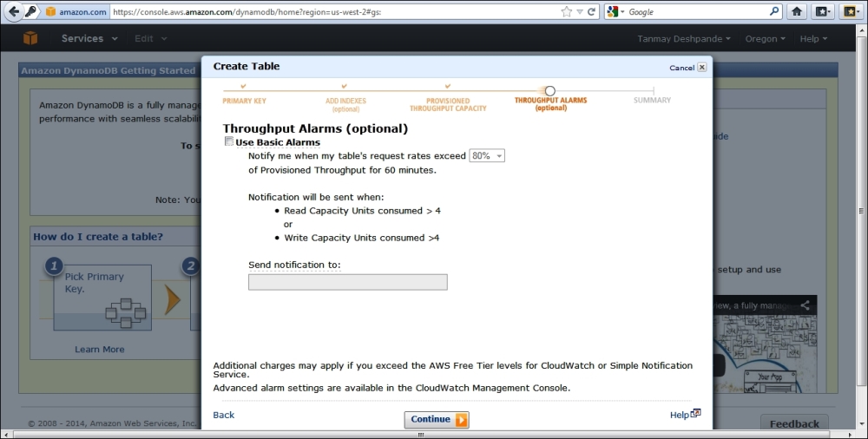
Task: Open the AWS Help menu
Action: point(813,39)
